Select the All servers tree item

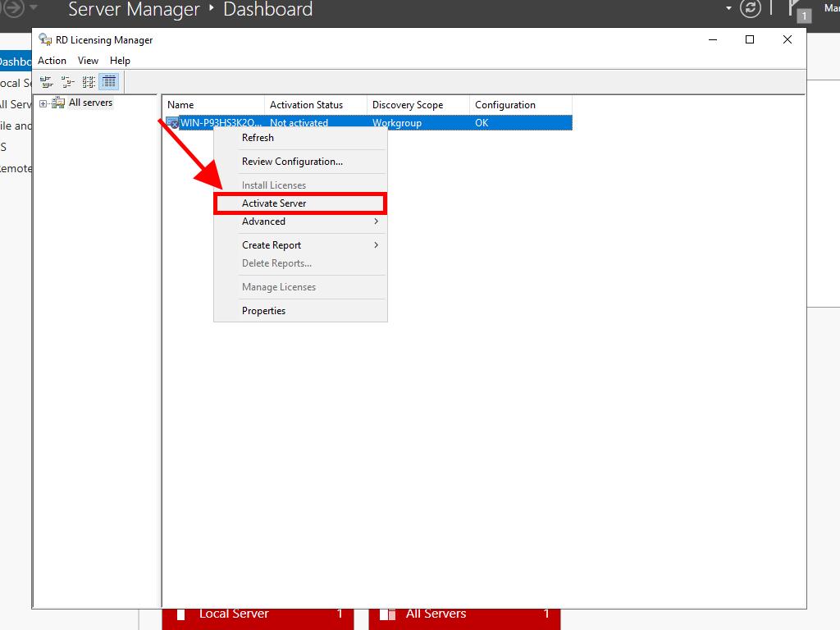(x=90, y=103)
